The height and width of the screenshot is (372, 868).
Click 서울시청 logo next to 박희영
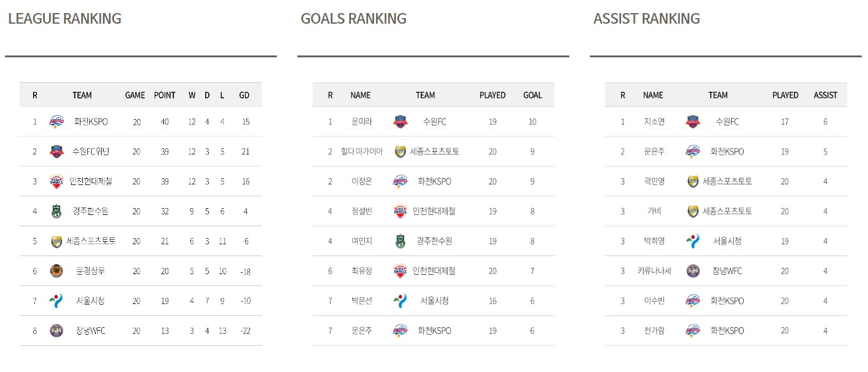pos(693,241)
